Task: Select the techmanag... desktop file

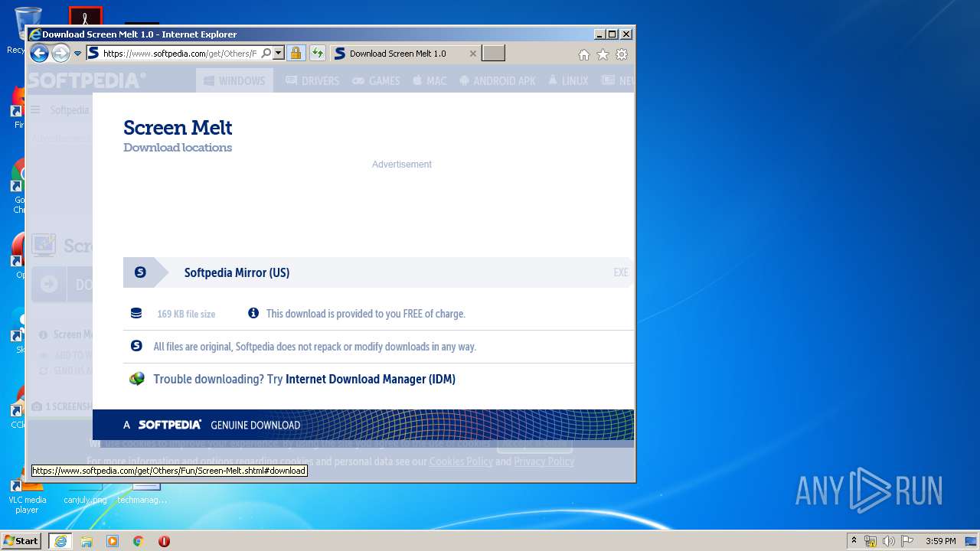Action: click(142, 496)
